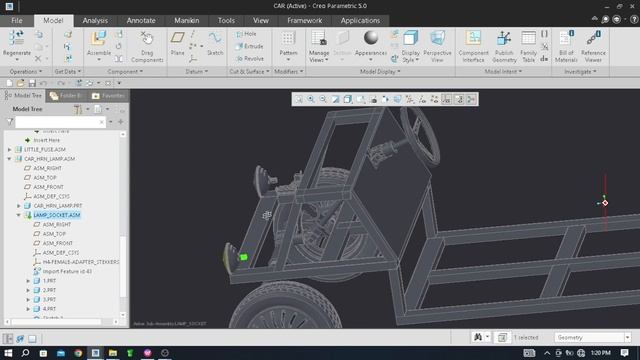Expand CAR_HRN_LAMP.PRT node
Screen dimensions: 640x360
(19, 206)
